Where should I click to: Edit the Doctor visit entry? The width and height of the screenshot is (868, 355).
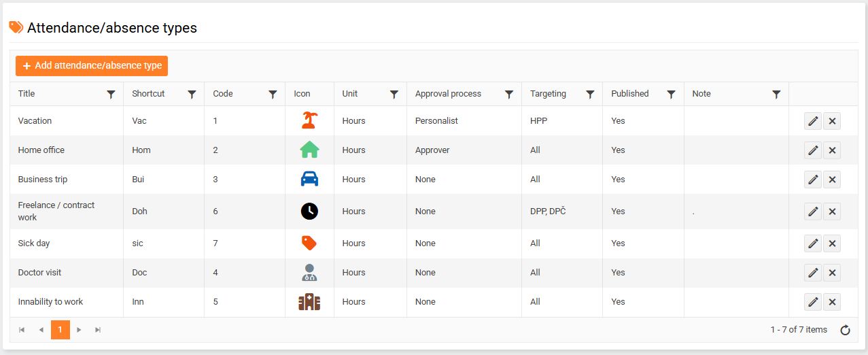tap(812, 273)
